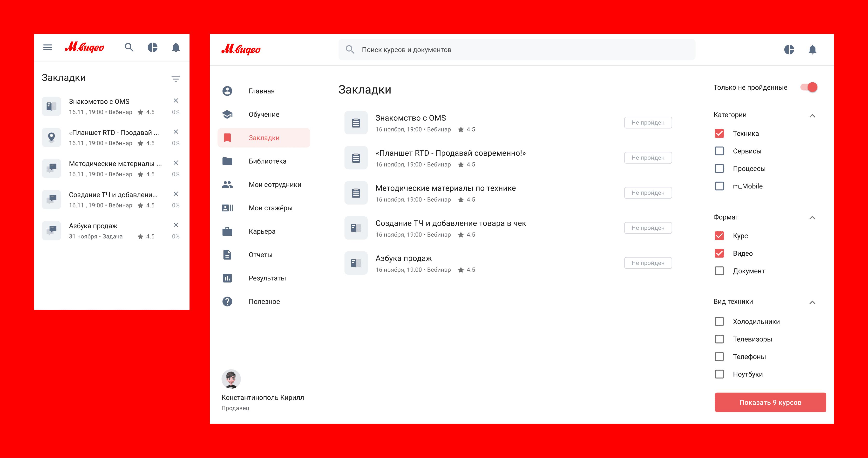Uncheck the Техника category checkbox

point(719,133)
